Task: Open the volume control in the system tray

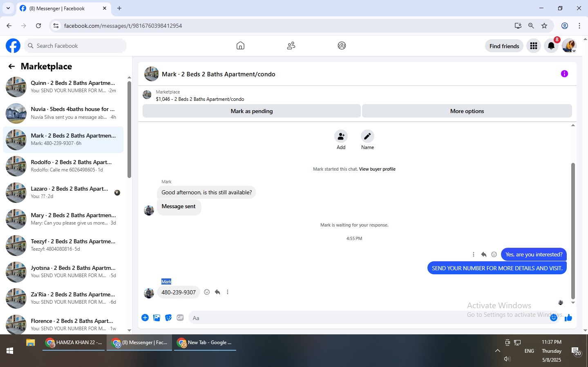Action: point(507,359)
